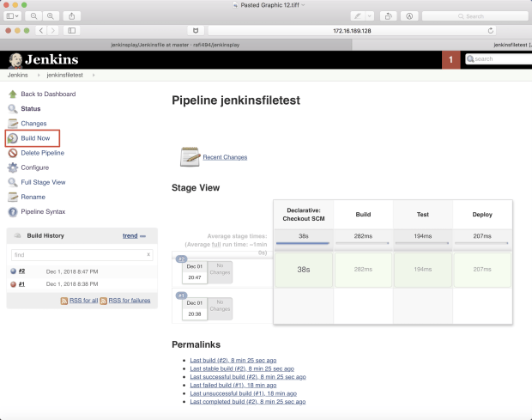Click the 38s Checkout SCM cell for build #2
Viewport: 532px width, 420px height.
tap(304, 270)
